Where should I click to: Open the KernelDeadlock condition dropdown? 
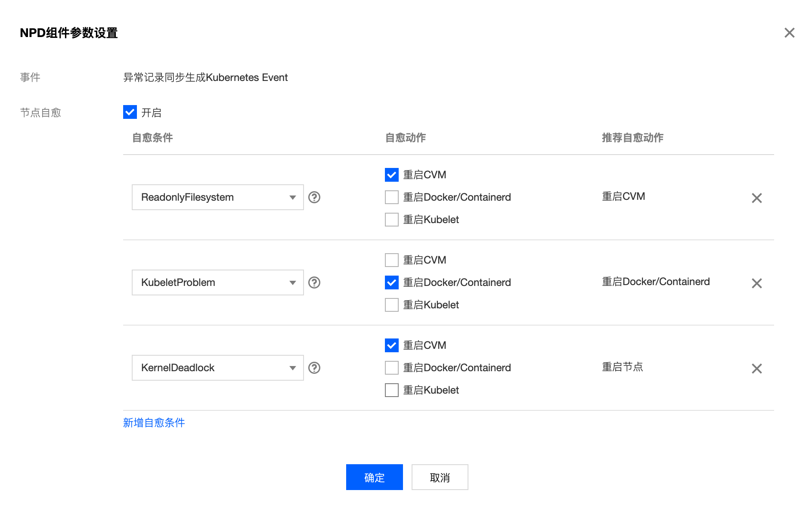(217, 368)
